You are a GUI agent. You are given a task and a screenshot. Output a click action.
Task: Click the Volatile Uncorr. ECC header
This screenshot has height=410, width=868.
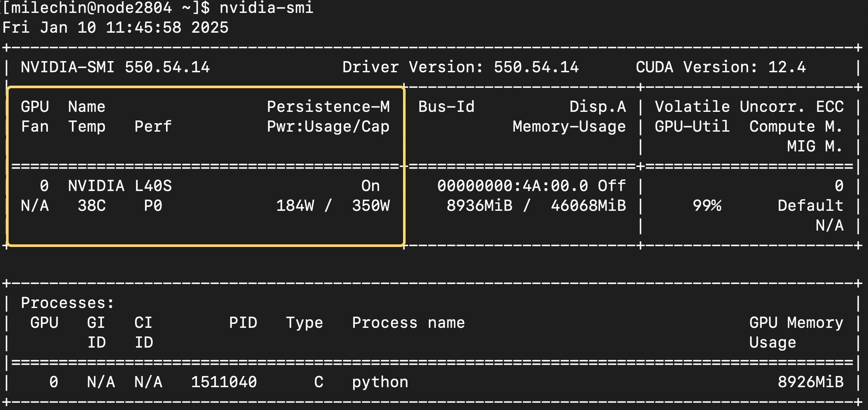click(749, 107)
